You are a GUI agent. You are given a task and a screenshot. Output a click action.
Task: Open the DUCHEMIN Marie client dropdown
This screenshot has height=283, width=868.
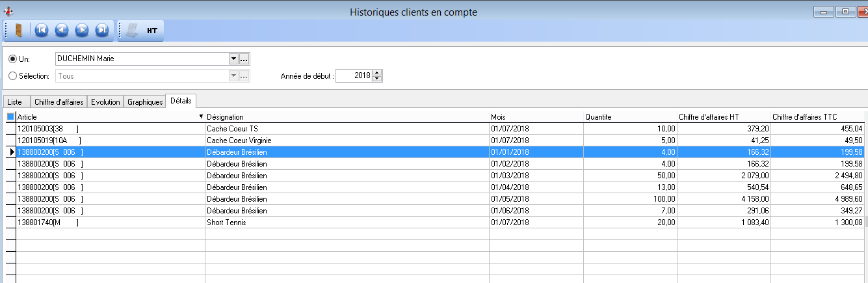click(x=233, y=59)
